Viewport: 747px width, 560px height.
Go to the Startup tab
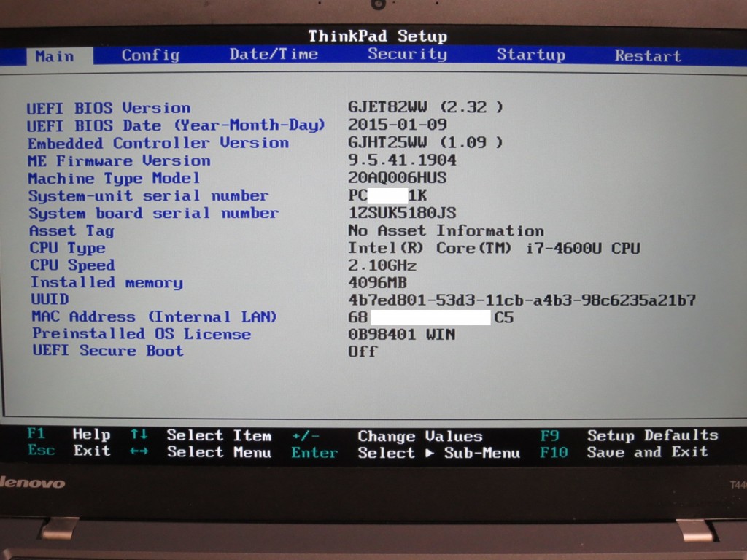tap(531, 55)
